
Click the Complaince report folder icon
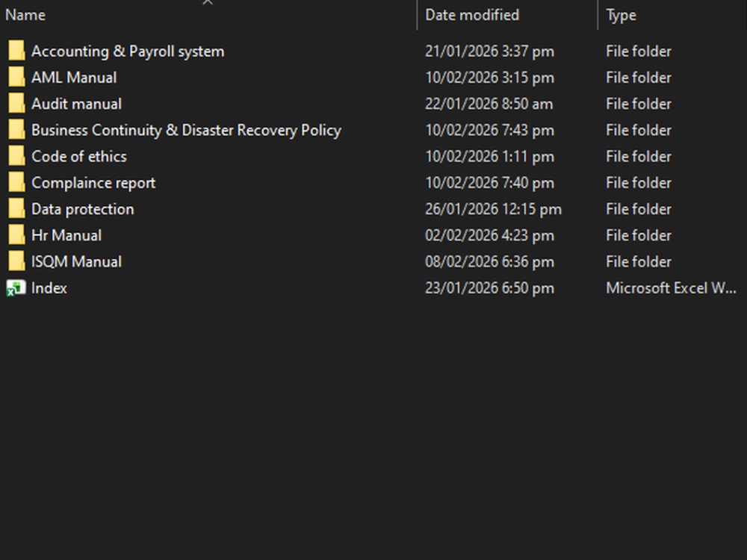[16, 182]
